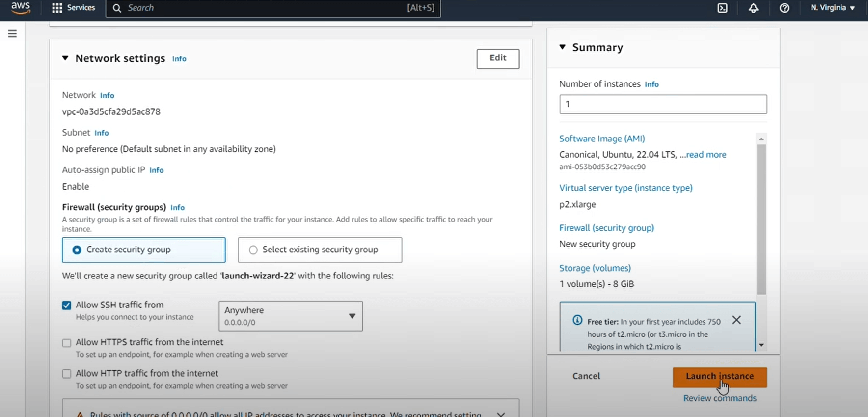The height and width of the screenshot is (417, 868).
Task: Open the notifications bell
Action: pos(753,8)
